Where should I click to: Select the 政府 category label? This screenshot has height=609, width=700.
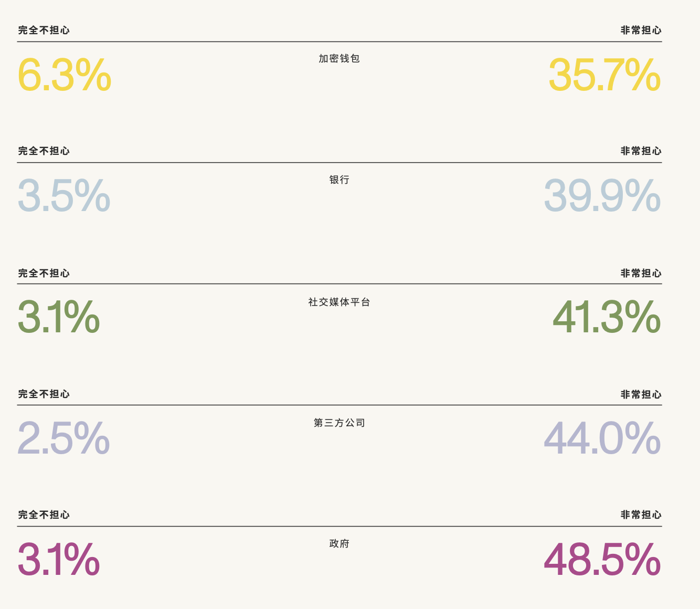(339, 543)
